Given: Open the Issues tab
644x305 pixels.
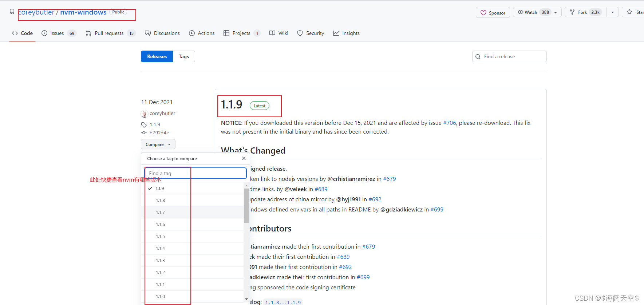Looking at the screenshot, I should tap(59, 33).
